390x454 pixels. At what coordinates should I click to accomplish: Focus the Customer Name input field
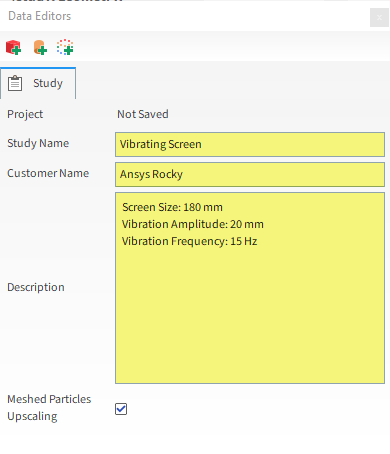point(250,174)
